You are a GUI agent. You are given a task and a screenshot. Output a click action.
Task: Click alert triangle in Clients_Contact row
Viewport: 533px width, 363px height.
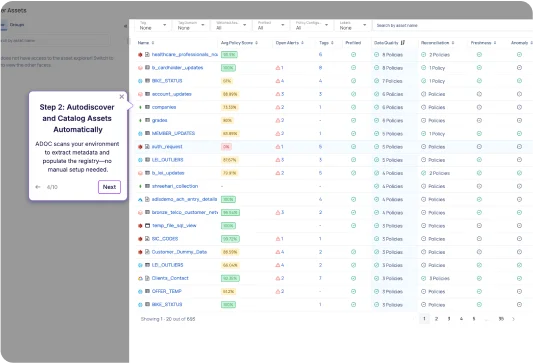[x=278, y=278]
